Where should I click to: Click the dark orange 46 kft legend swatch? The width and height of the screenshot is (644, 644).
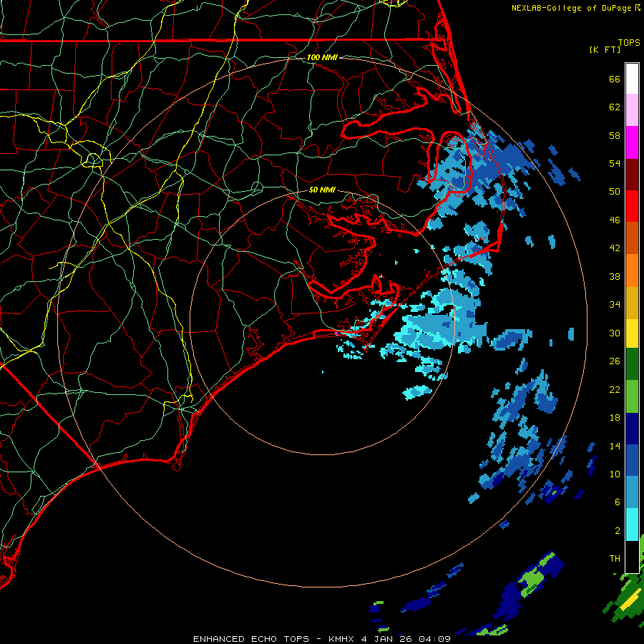(632, 238)
